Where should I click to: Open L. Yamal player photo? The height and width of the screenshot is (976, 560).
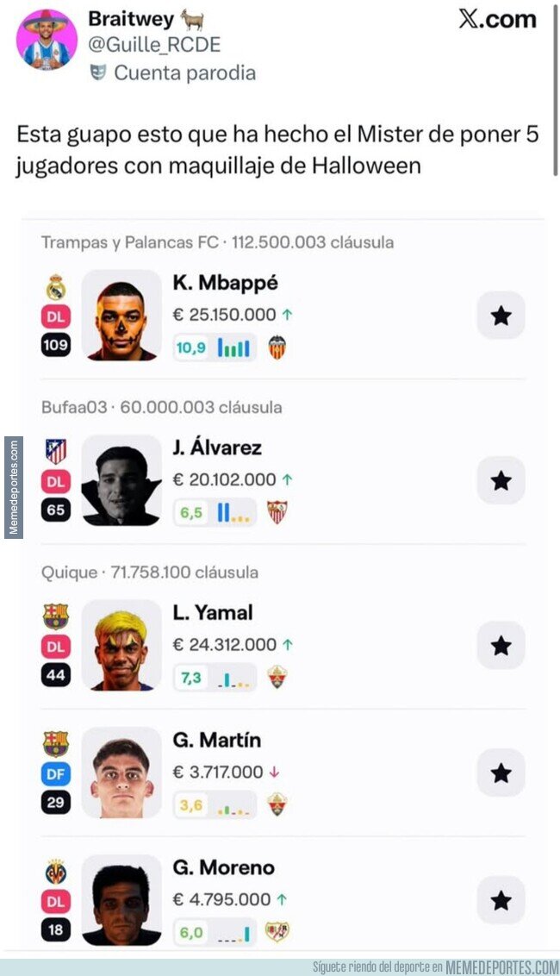tap(121, 645)
